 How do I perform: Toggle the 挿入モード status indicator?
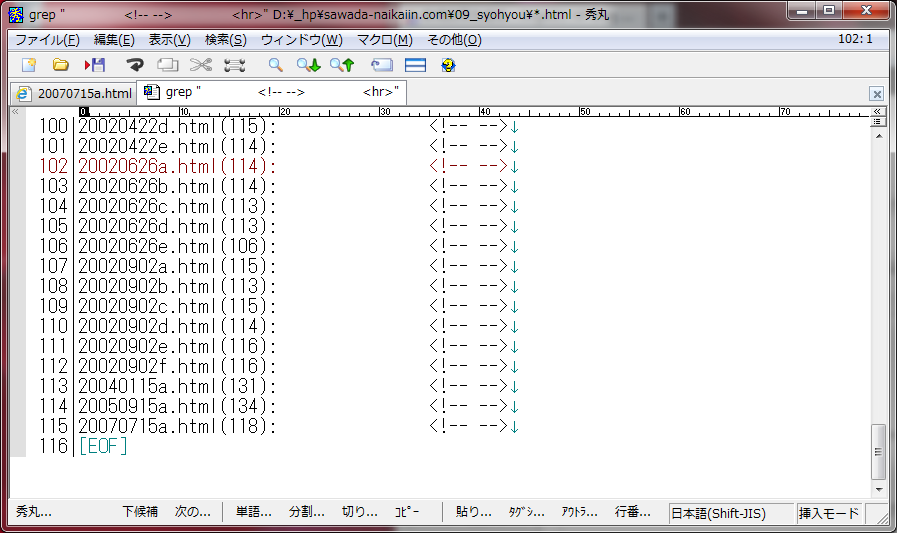tap(829, 514)
